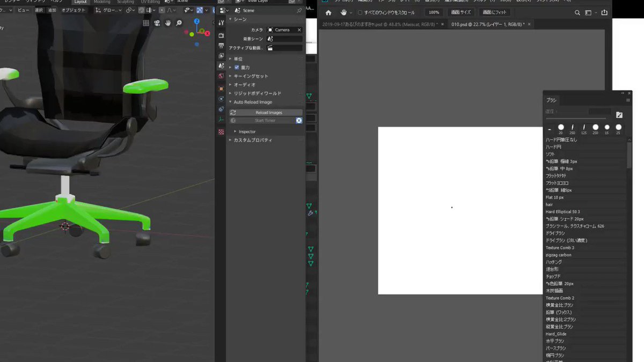644x362 pixels.
Task: Click the 100% zoom button in Photoshop
Action: [434, 12]
